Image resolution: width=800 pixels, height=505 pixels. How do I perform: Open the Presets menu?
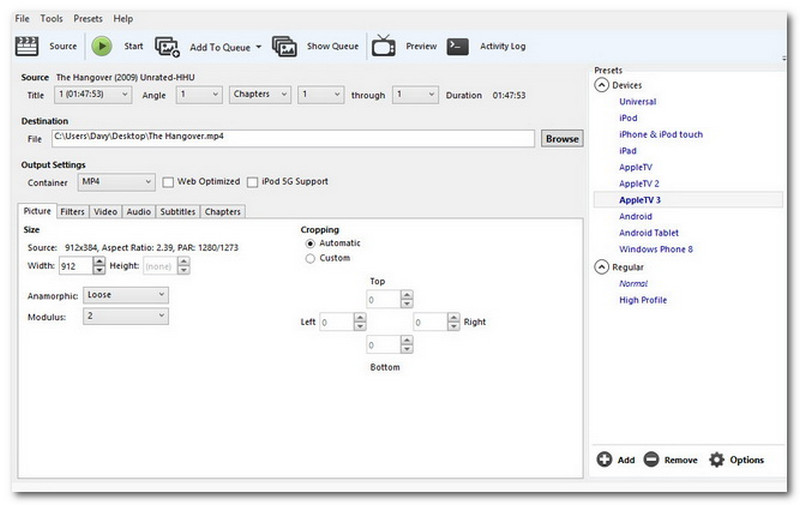(x=88, y=19)
